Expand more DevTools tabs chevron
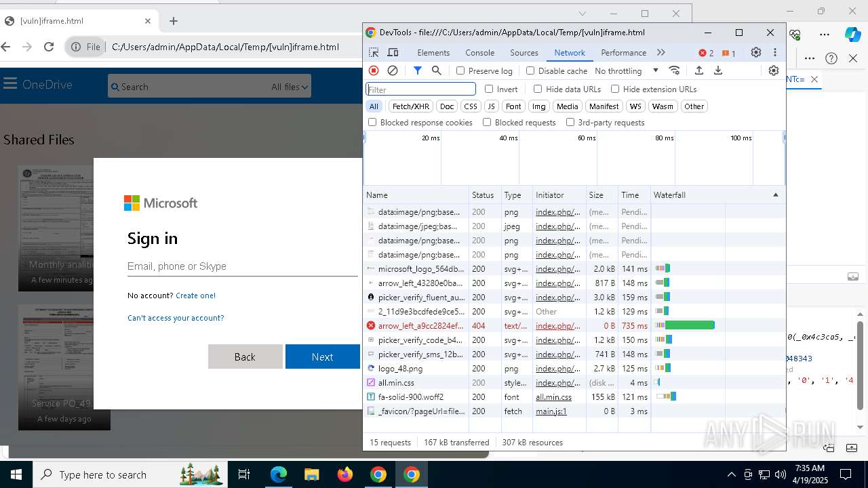868x488 pixels. click(x=661, y=52)
